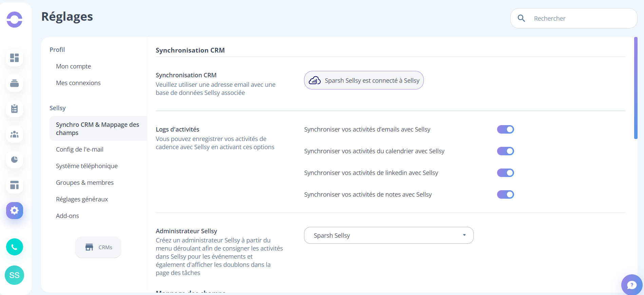The width and height of the screenshot is (644, 295).
Task: Click the Sparsh Sellsy dropdown arrow
Action: coord(464,235)
